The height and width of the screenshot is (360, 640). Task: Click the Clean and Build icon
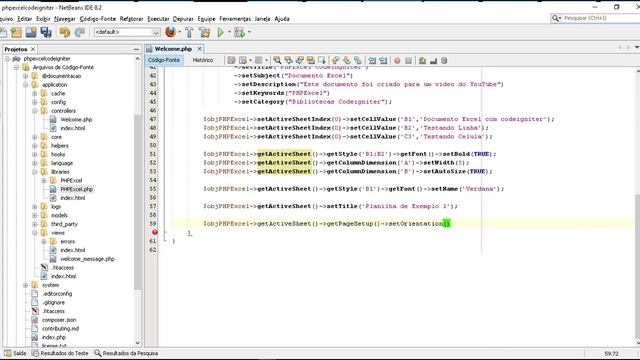click(x=204, y=32)
